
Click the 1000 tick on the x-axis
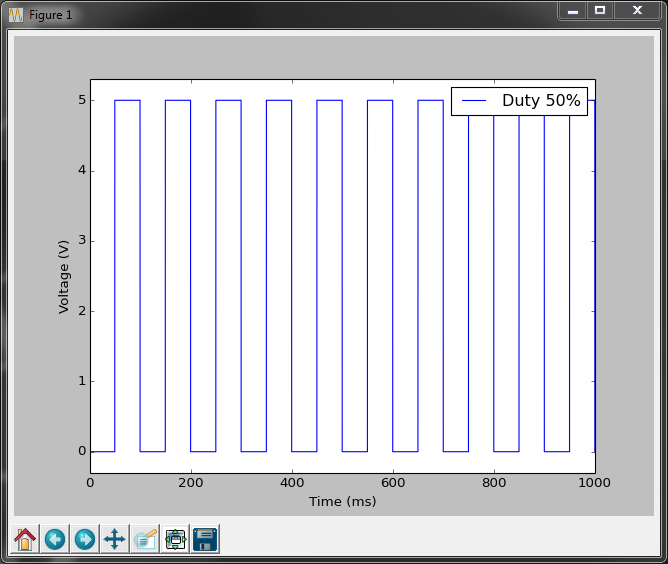click(x=594, y=482)
